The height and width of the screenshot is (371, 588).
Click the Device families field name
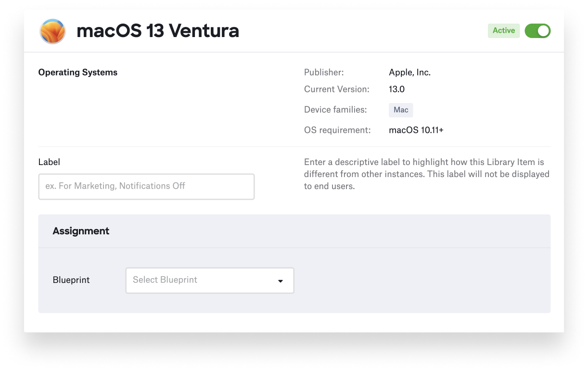coord(335,110)
